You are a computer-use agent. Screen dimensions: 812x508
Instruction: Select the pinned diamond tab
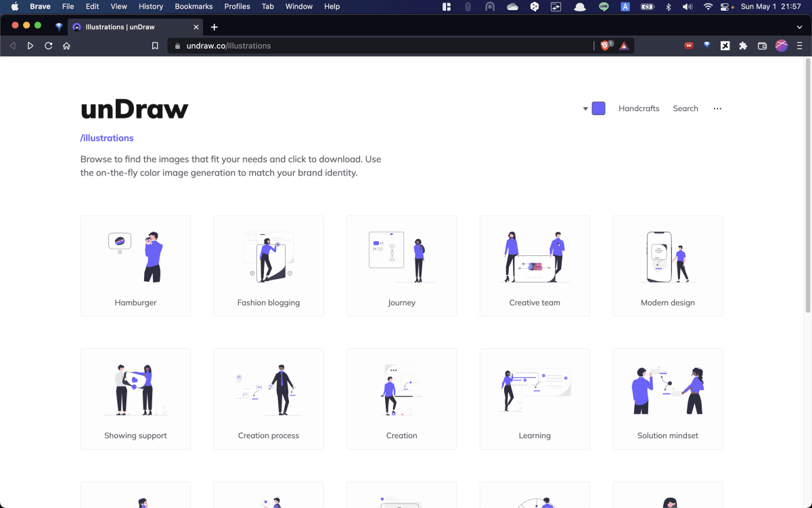point(59,27)
